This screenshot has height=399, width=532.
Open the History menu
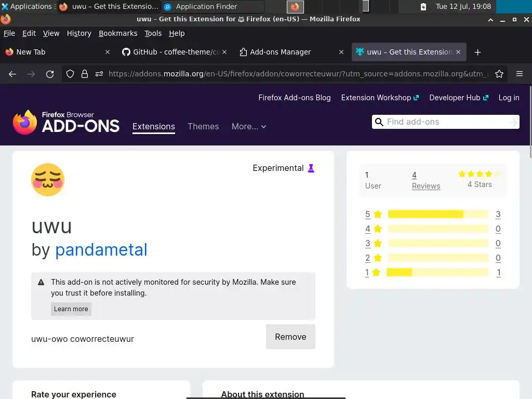click(x=79, y=33)
